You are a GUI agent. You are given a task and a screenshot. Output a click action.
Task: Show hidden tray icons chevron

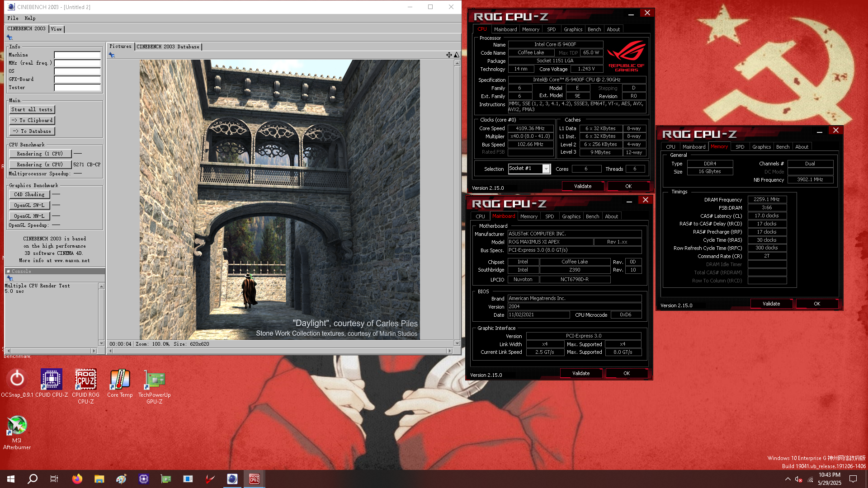click(x=788, y=479)
